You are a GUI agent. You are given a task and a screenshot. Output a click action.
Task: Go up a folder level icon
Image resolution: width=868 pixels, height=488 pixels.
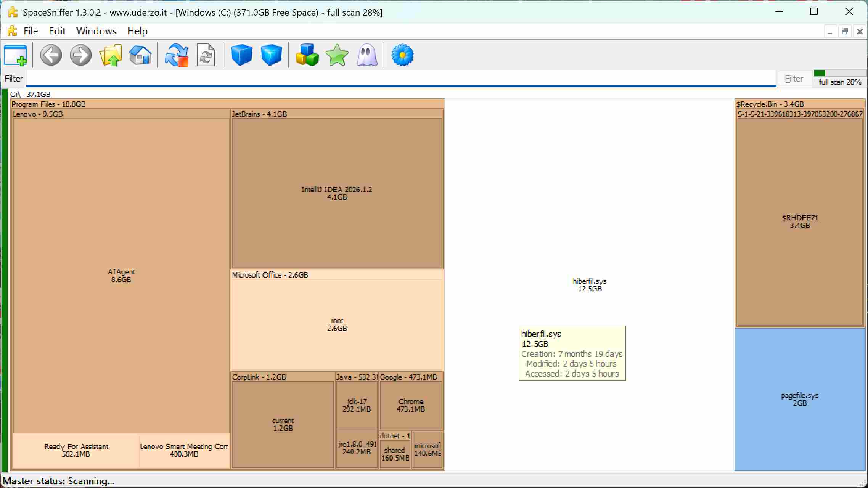click(111, 55)
